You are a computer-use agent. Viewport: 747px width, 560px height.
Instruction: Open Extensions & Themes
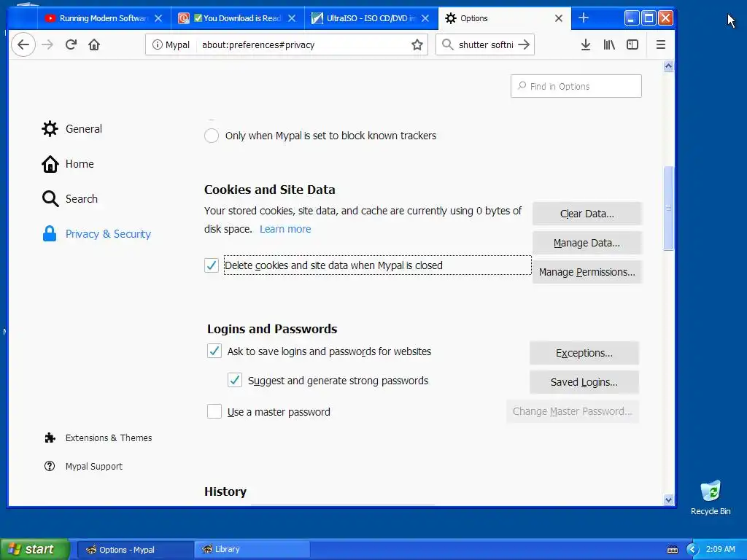(98, 437)
